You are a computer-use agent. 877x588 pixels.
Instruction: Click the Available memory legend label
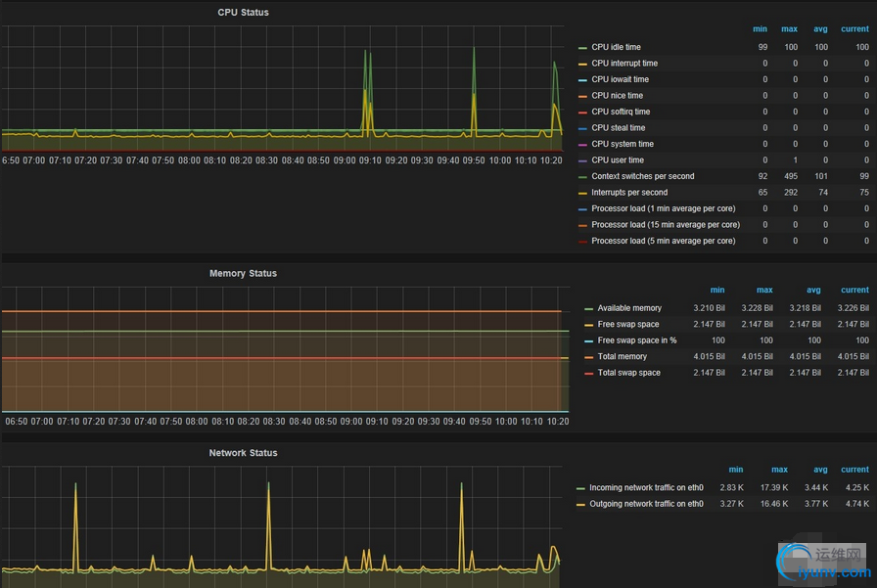(629, 308)
